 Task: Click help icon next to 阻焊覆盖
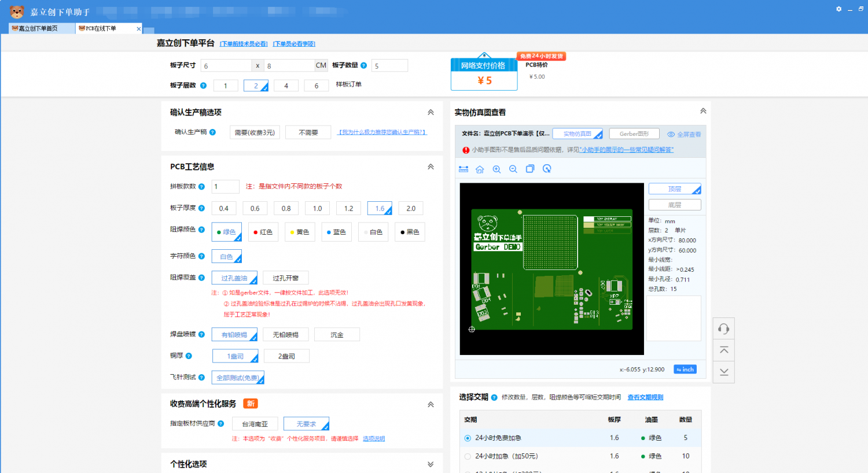[201, 278]
